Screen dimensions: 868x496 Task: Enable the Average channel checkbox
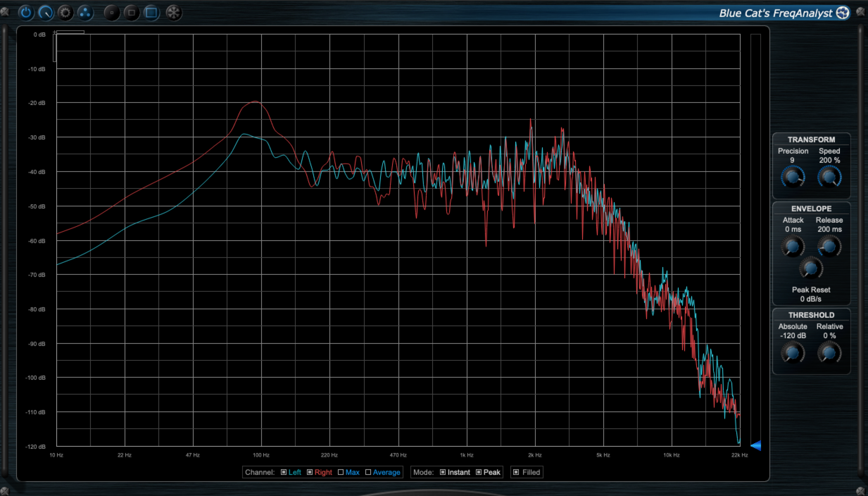tap(368, 472)
